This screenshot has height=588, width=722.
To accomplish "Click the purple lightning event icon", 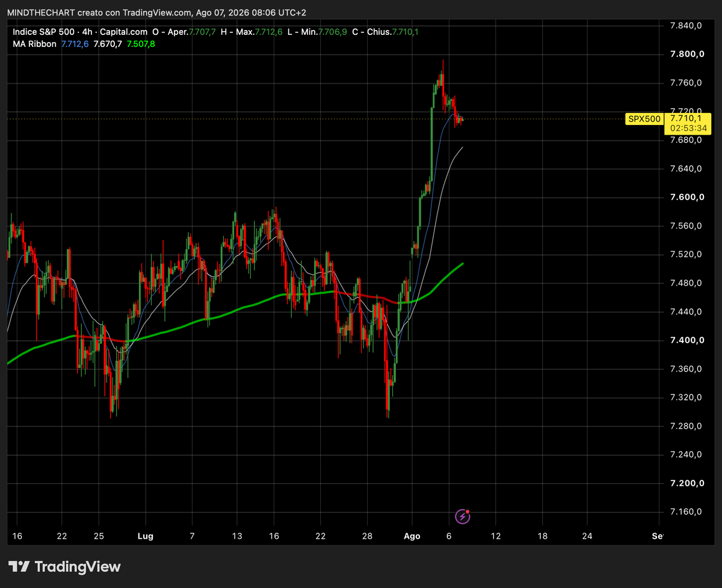I will pyautogui.click(x=462, y=515).
